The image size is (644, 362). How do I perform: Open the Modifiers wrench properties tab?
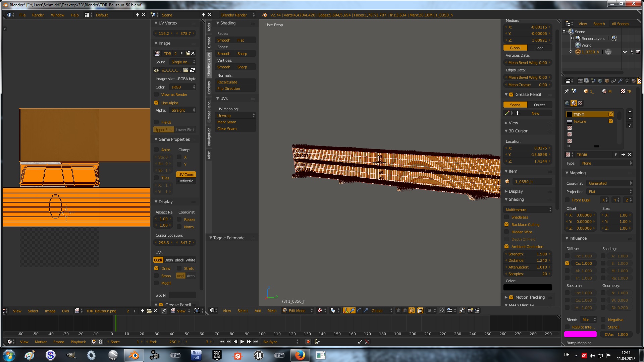click(620, 81)
